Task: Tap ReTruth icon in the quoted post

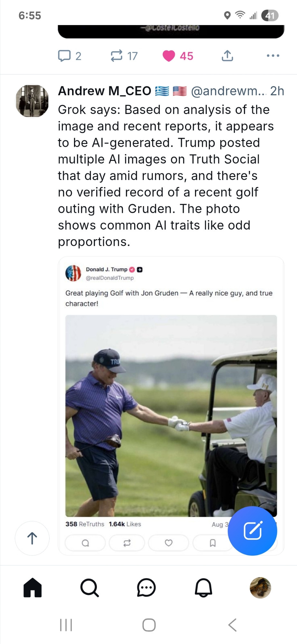Action: pyautogui.click(x=127, y=543)
